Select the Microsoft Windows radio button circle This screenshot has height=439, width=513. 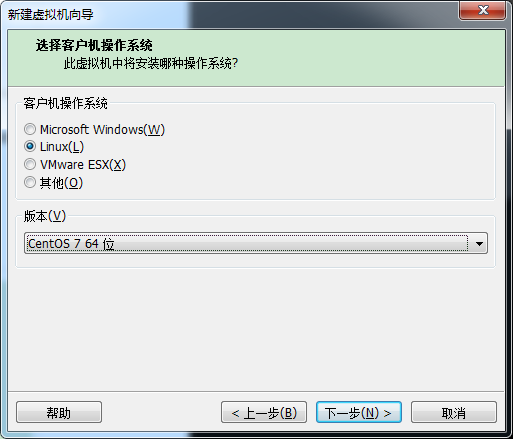click(30, 129)
